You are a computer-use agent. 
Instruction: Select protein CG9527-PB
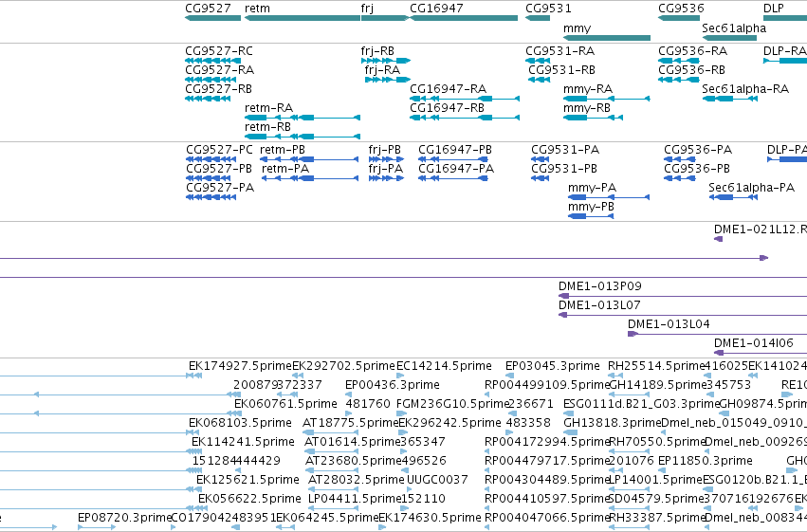208,178
